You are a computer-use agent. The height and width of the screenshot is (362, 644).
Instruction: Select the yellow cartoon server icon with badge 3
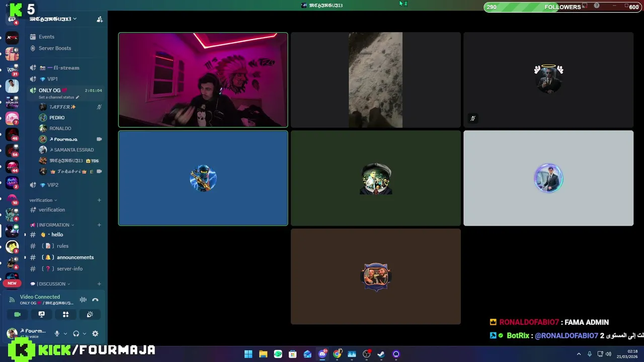[12, 246]
